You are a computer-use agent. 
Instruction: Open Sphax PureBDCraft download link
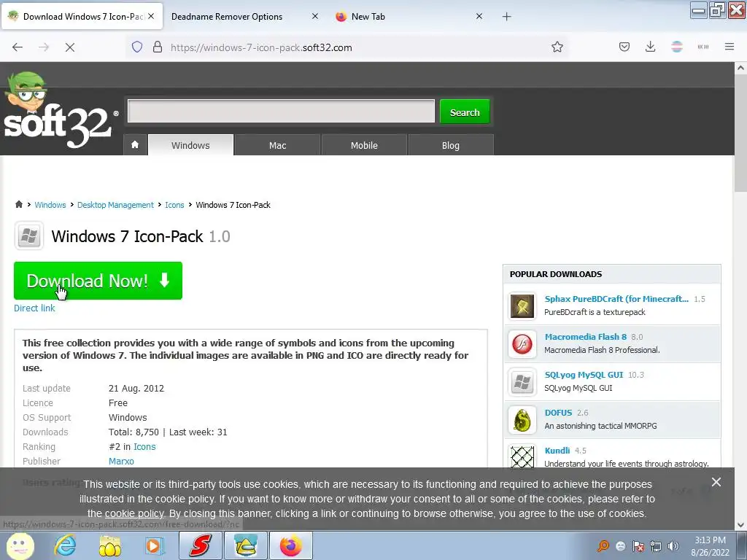[x=616, y=298]
